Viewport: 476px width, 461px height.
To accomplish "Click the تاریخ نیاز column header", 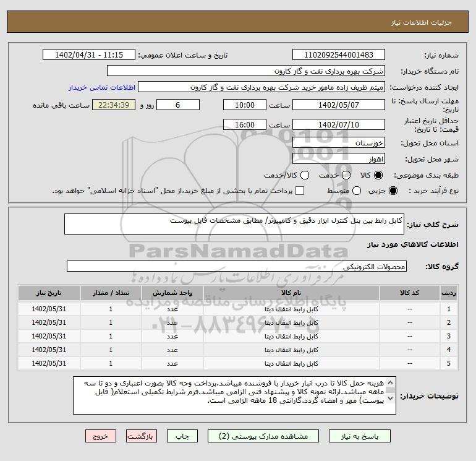I will [49, 293].
